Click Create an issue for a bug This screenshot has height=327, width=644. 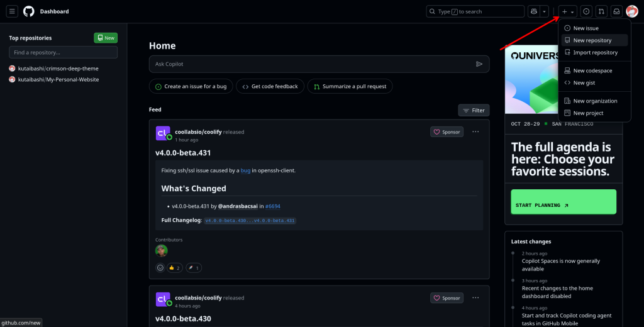pyautogui.click(x=191, y=86)
